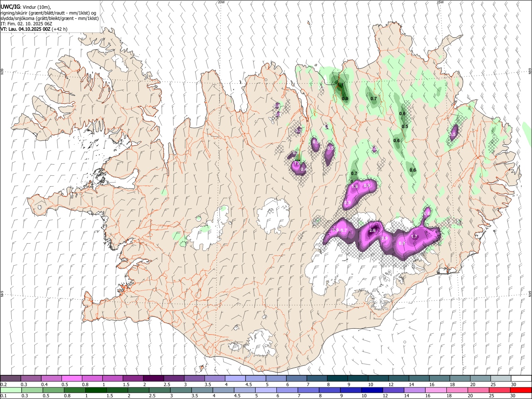Click the 0.2 swatch in upper snow legend
This screenshot has height=399, width=532.
[x=10, y=379]
